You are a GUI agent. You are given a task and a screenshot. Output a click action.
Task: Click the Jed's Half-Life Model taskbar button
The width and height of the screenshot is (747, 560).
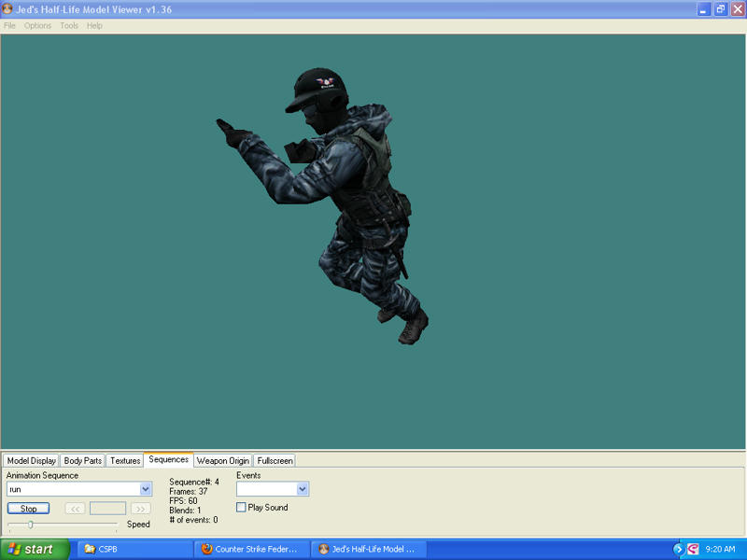pyautogui.click(x=369, y=549)
